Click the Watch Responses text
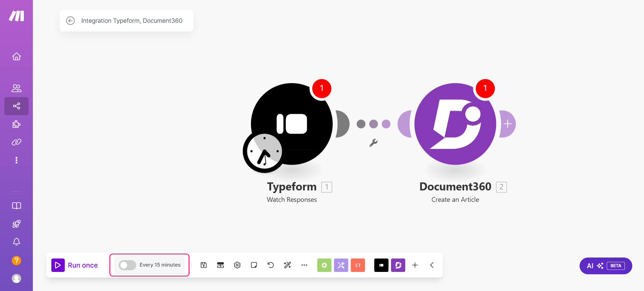Screen dimensions: 644x291 click(x=292, y=200)
